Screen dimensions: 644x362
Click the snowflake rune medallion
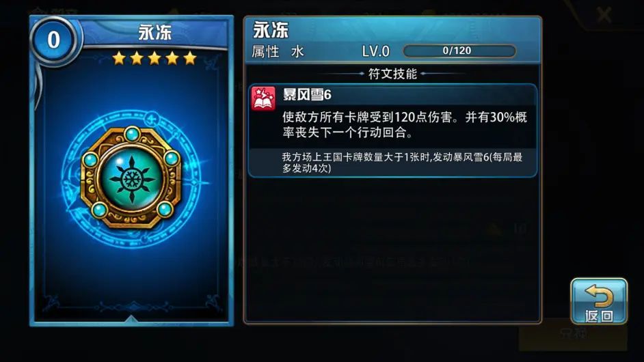click(x=131, y=178)
